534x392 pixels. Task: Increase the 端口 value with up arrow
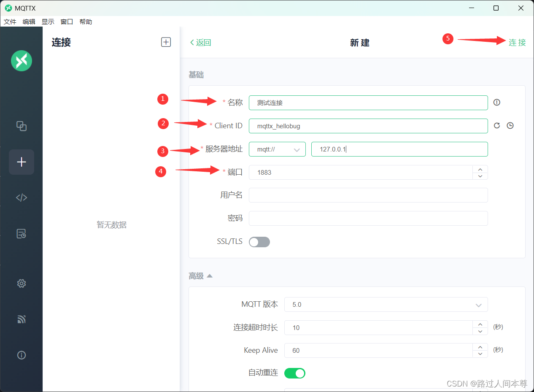480,169
